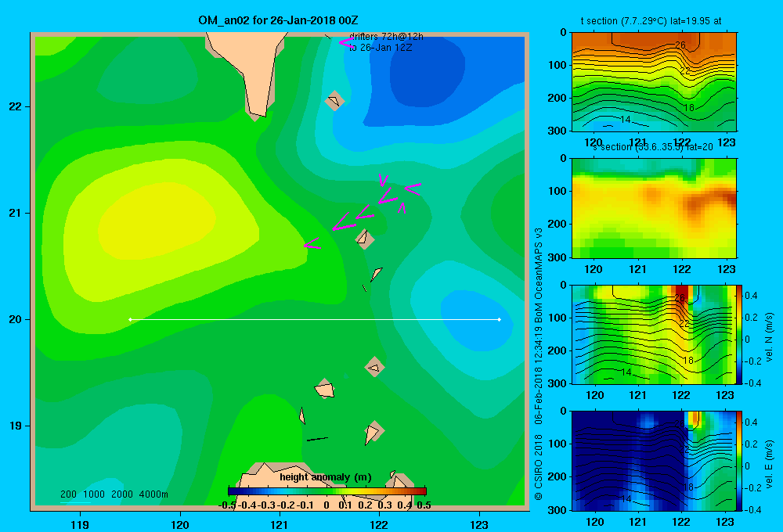Click the "t section (7.7..29°C) lat=19.95" title
The width and height of the screenshot is (783, 532).
[x=651, y=21]
